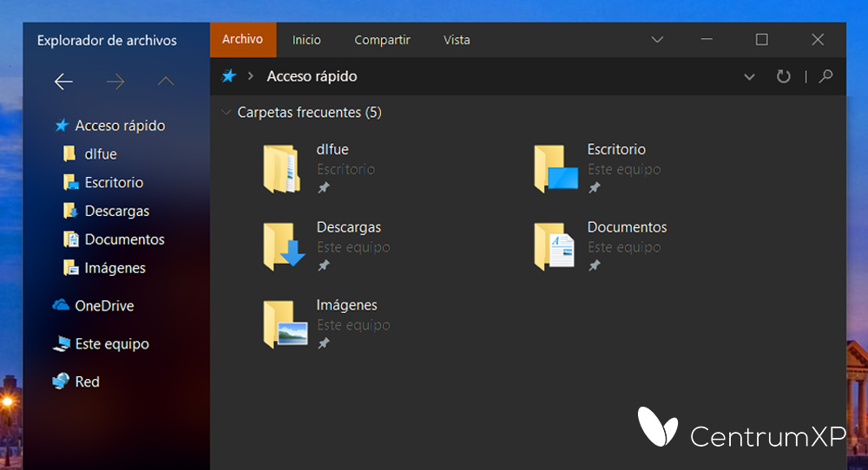
Task: Switch to the Vista ribbon tab
Action: [x=457, y=40]
